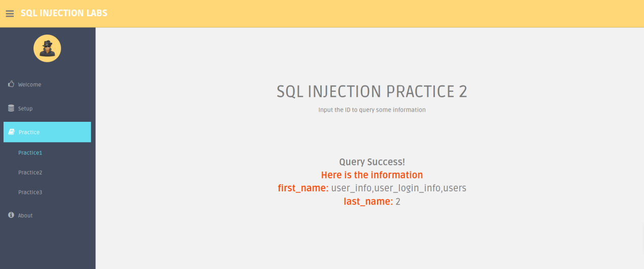Click the first_name result value text

click(x=398, y=188)
